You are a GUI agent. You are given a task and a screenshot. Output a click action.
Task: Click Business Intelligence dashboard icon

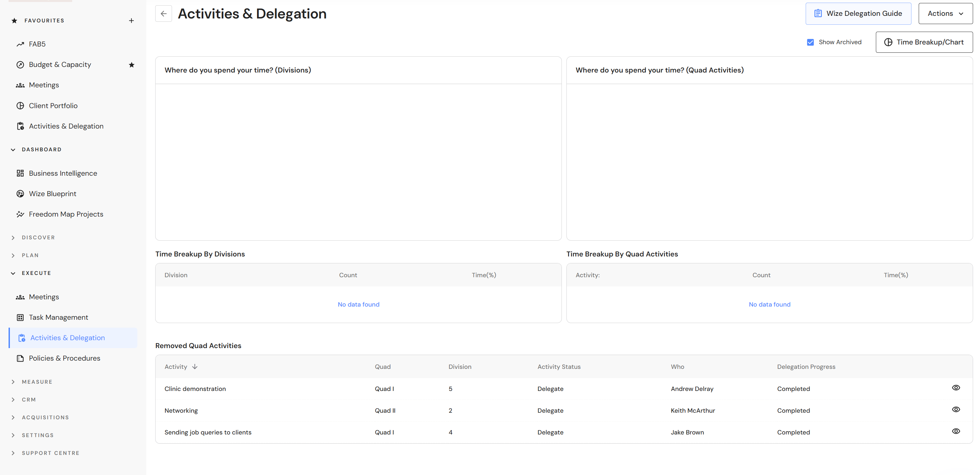[x=20, y=173]
